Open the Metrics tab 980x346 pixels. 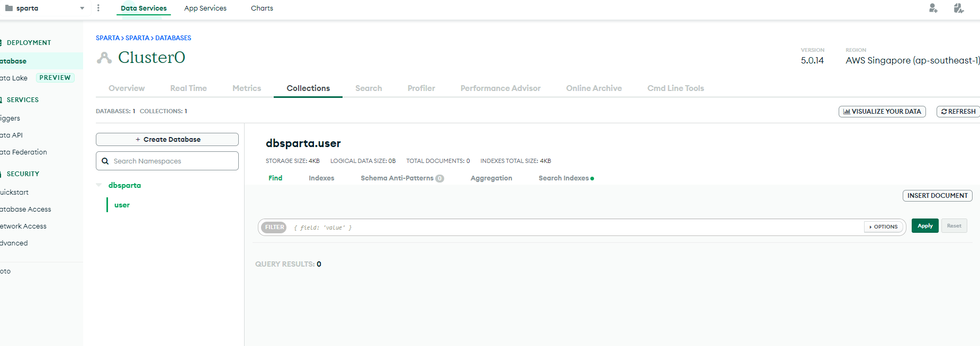pyautogui.click(x=247, y=88)
